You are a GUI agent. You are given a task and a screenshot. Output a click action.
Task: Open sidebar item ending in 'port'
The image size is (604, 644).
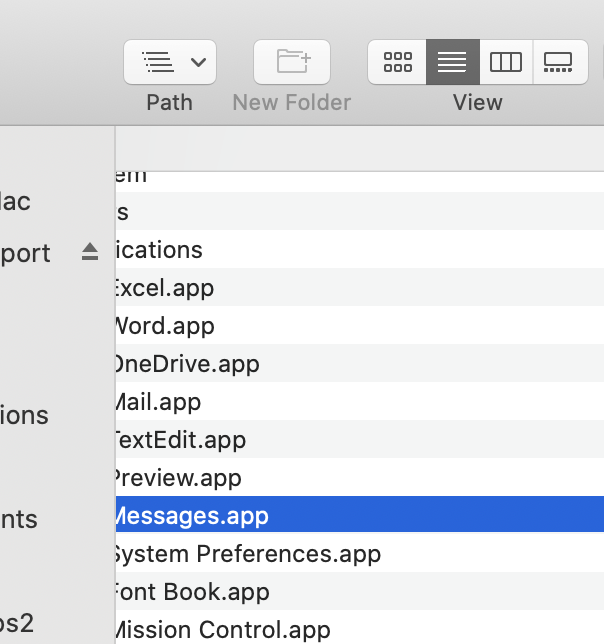[x=25, y=253]
